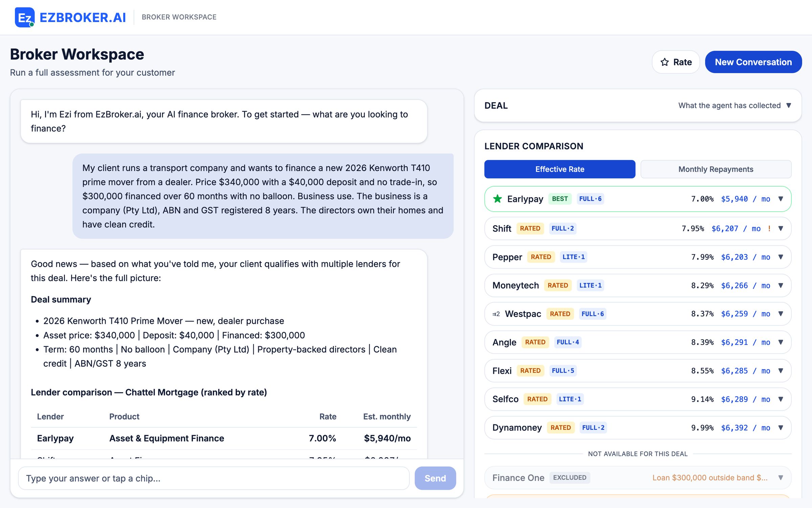This screenshot has width=812, height=508.
Task: Click the 'NOT AVAILABLE FOR THIS DEAL' label
Action: point(638,454)
